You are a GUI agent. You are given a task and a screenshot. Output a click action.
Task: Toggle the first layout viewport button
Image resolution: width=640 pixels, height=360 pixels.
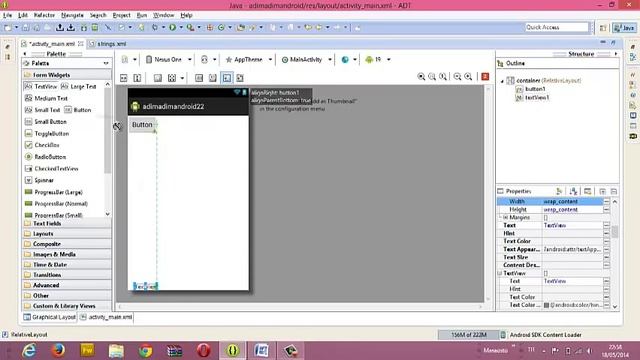click(x=124, y=78)
